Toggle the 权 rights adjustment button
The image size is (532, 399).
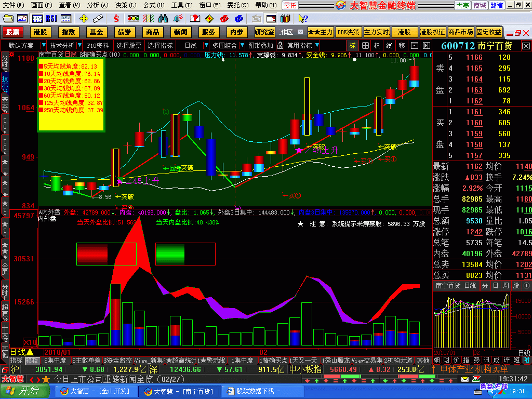point(377,46)
